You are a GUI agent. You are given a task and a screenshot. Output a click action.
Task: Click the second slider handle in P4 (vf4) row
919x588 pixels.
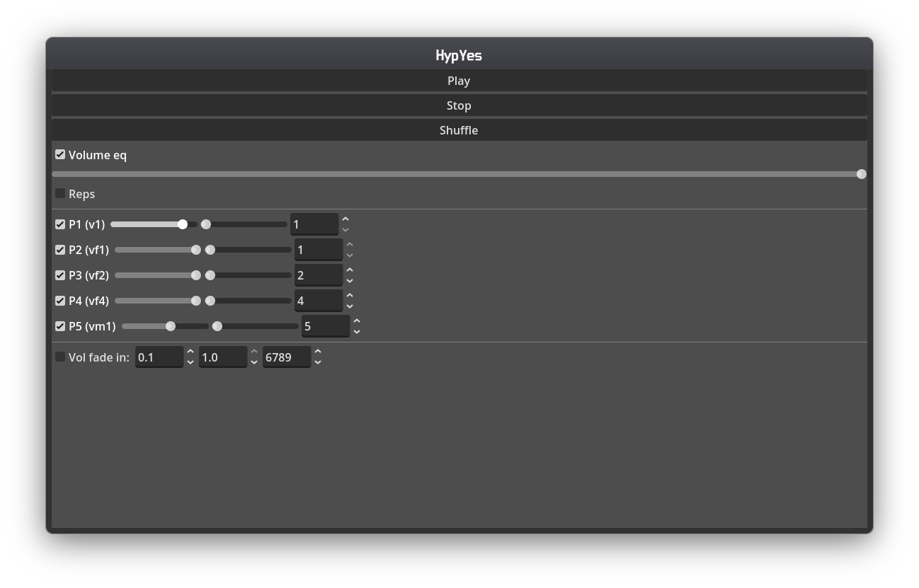[x=210, y=301]
